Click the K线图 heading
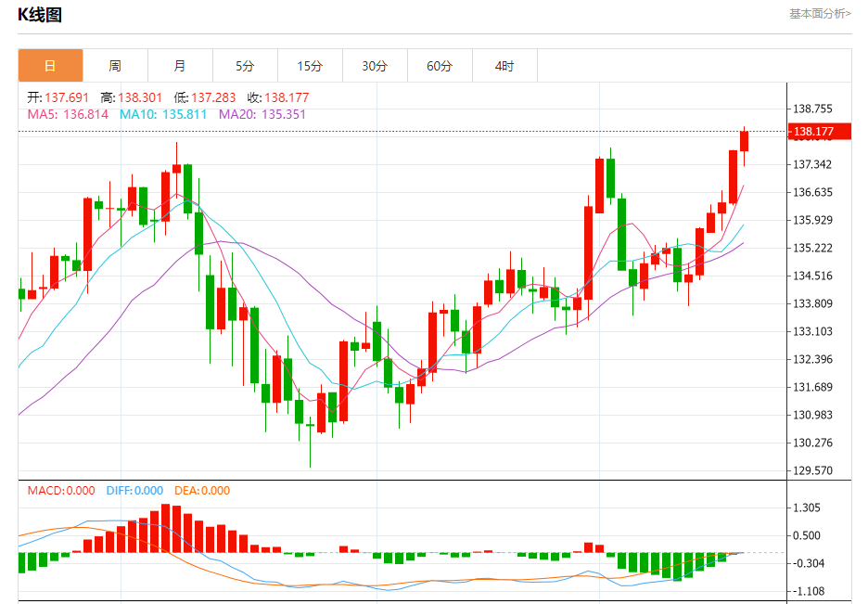 (40, 15)
